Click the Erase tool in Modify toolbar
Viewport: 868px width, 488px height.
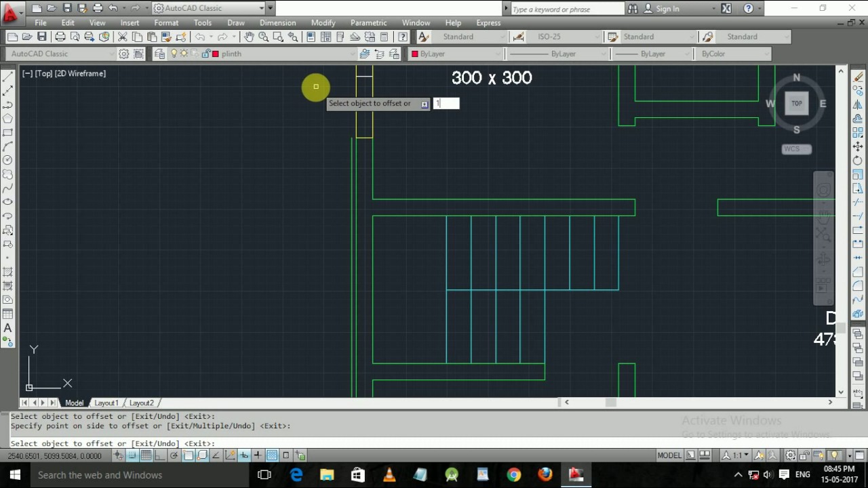pos(858,77)
